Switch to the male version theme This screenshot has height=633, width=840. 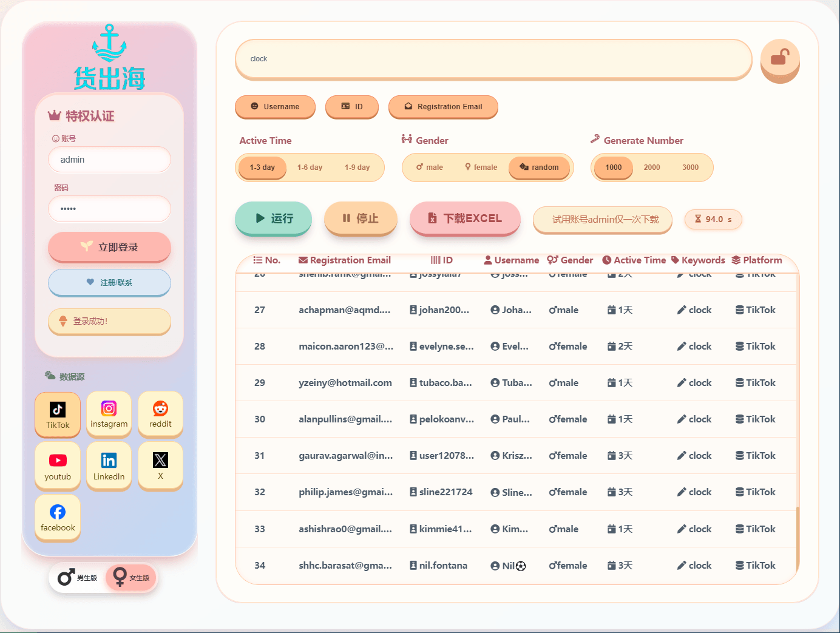pyautogui.click(x=77, y=578)
